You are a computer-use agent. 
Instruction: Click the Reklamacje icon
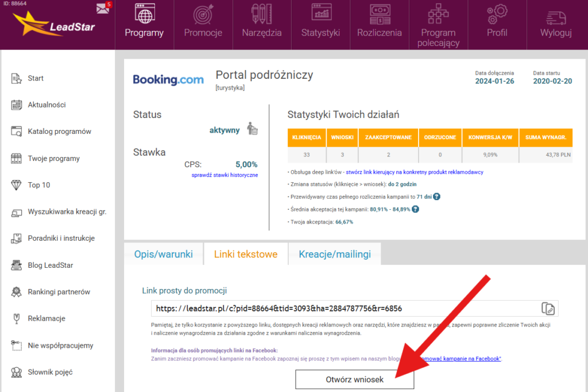16,318
